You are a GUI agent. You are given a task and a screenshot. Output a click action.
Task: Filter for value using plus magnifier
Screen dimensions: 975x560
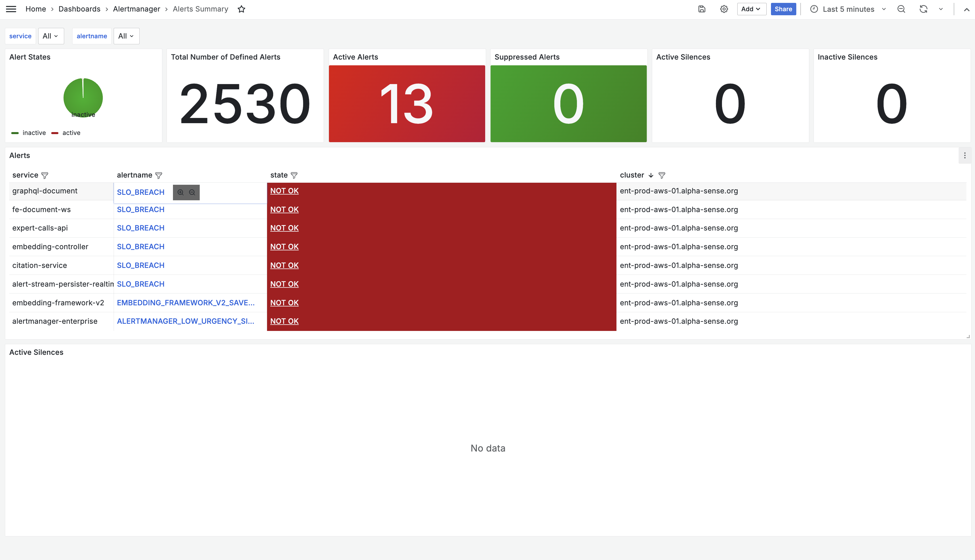pyautogui.click(x=180, y=192)
